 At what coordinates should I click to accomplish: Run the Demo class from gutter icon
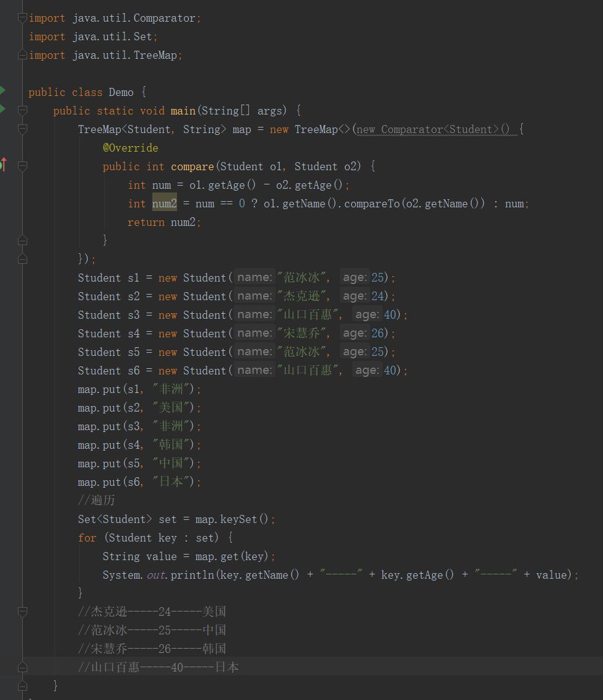click(x=2, y=90)
